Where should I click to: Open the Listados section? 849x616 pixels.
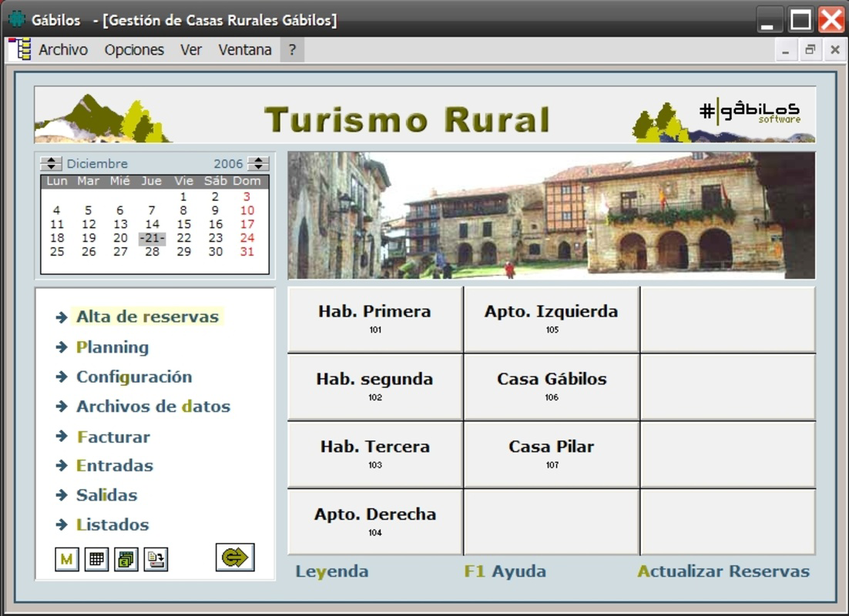(112, 524)
